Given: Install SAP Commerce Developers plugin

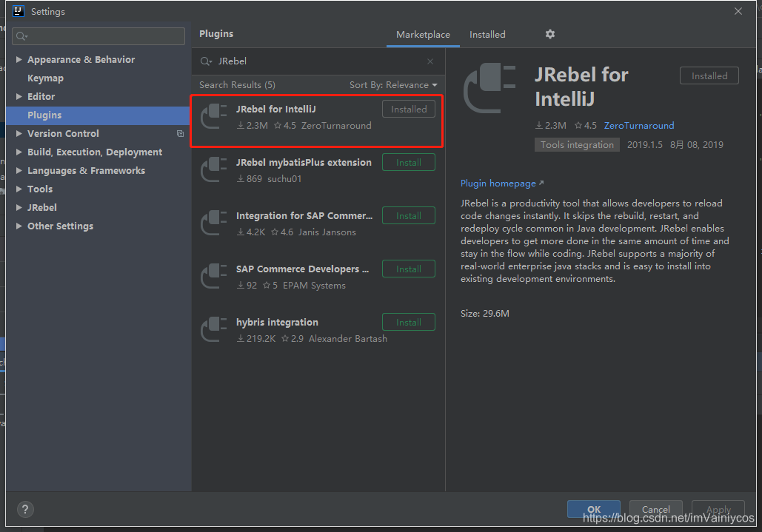Looking at the screenshot, I should (x=409, y=269).
